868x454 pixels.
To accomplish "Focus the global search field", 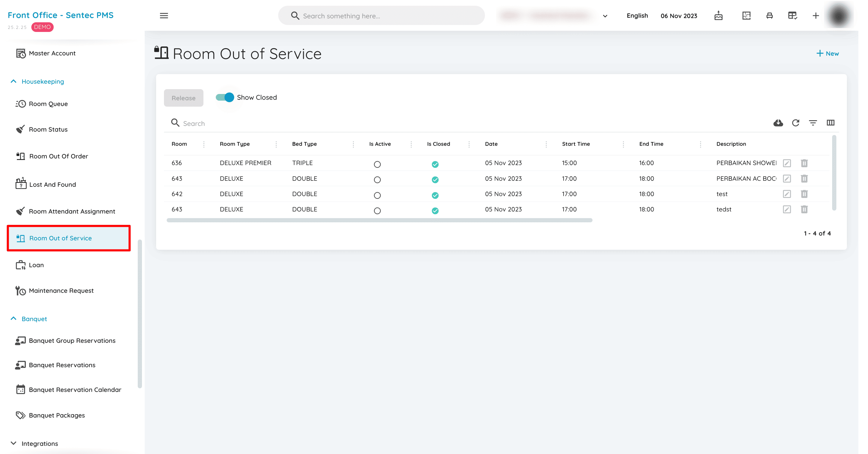I will tap(381, 15).
